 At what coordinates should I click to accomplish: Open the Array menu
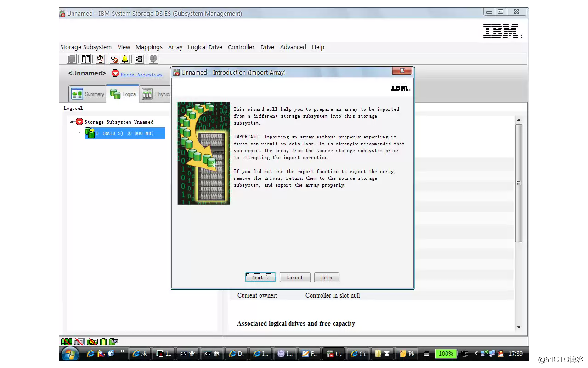175,47
